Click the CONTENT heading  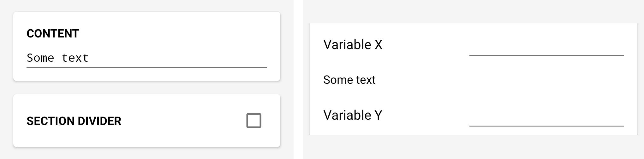[53, 34]
